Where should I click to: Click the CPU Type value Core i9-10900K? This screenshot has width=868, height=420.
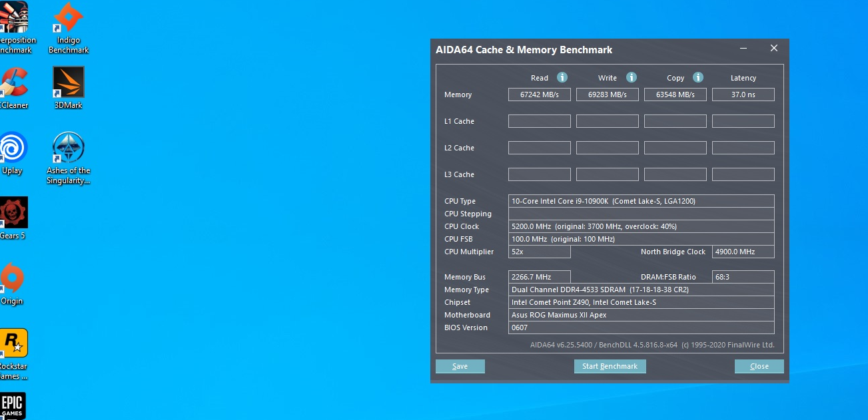click(x=642, y=201)
